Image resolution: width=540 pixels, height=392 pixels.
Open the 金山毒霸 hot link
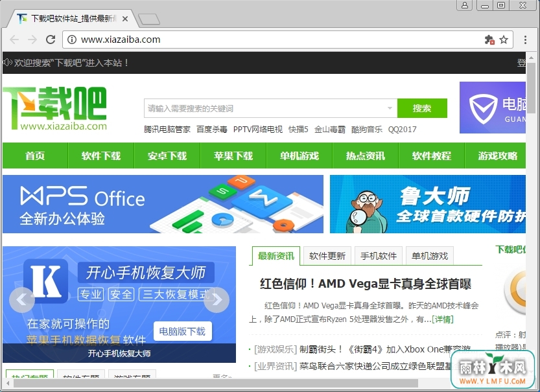click(x=329, y=130)
